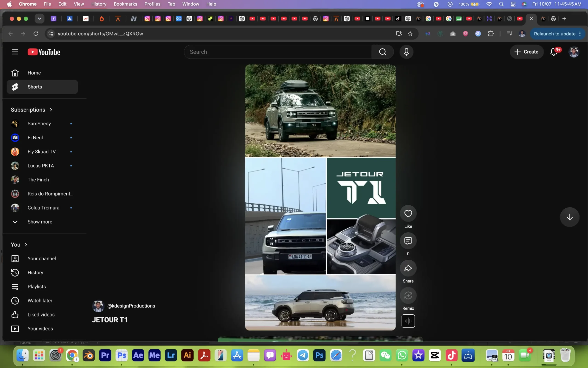Open the Chrome tab search dropdown
This screenshot has width=588, height=368.
39,18
